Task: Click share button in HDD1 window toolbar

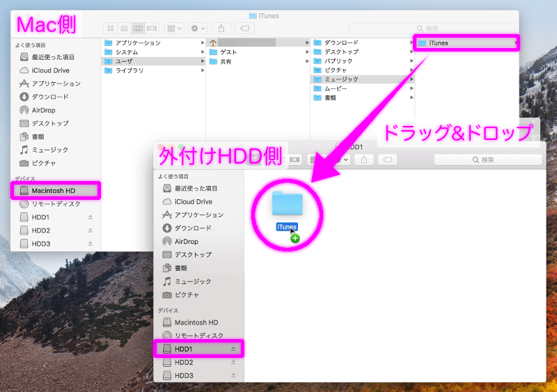Action: (363, 160)
